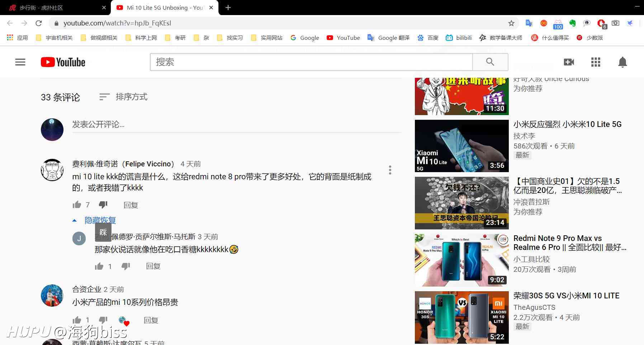This screenshot has width=644, height=345.
Task: Open the create video camera icon
Action: tap(569, 62)
